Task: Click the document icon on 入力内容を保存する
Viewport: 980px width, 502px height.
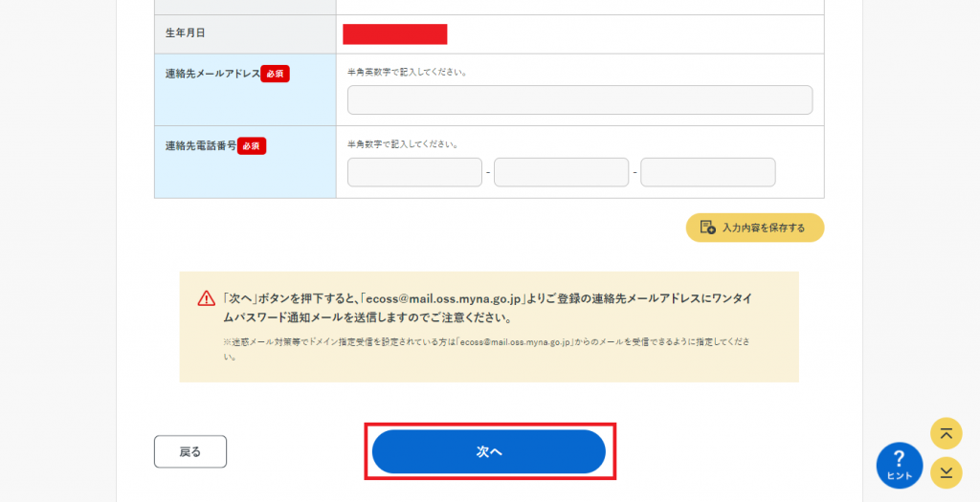Action: 708,228
